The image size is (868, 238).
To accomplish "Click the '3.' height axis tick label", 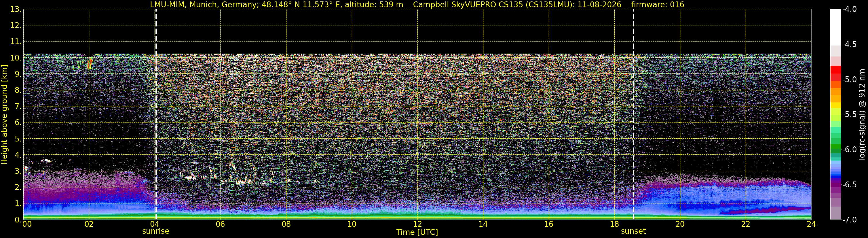I will 18,171.
